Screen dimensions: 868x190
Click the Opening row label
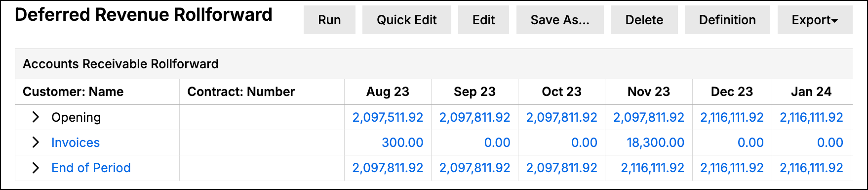coord(76,117)
